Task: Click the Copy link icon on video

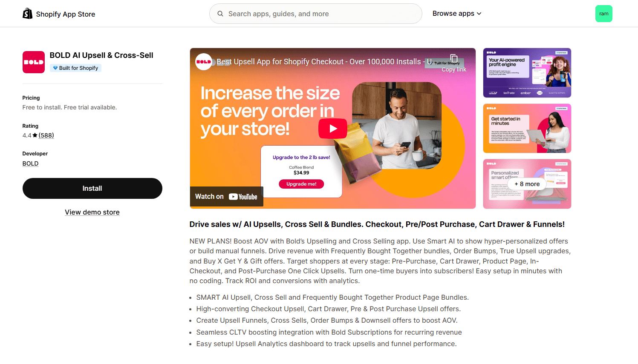Action: 454,59
